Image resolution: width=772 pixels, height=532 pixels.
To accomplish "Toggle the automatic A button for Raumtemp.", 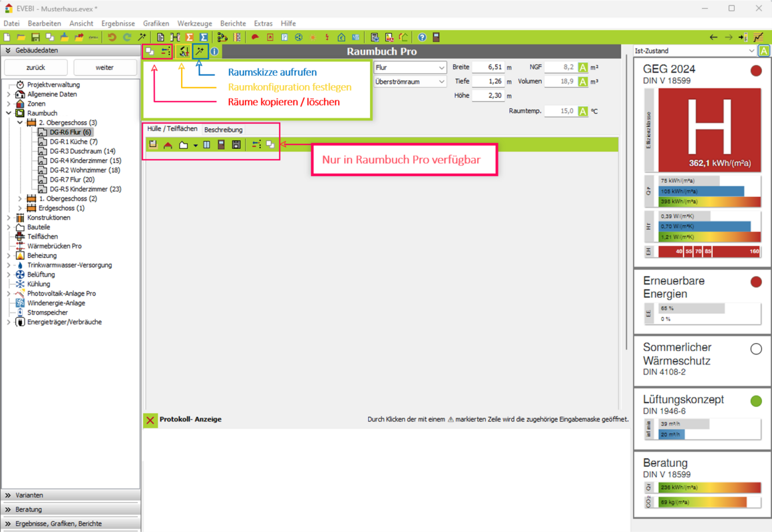I will tap(583, 111).
